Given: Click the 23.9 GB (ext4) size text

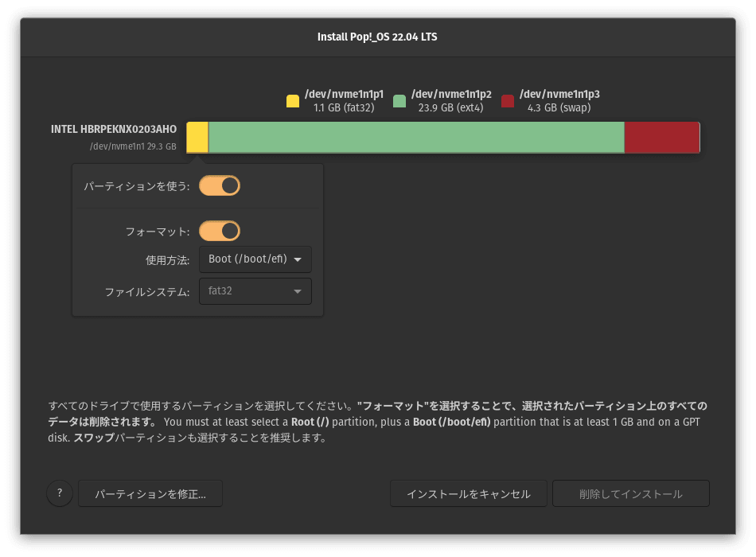Looking at the screenshot, I should [450, 107].
